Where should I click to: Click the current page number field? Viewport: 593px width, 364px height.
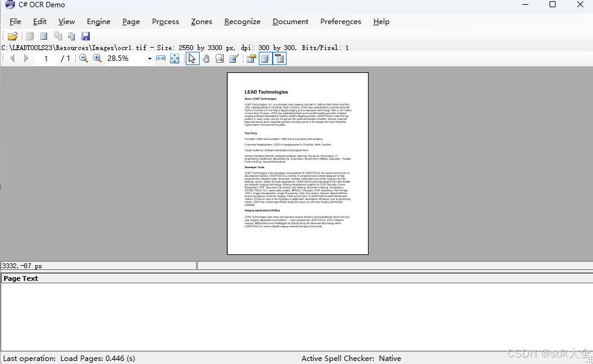pyautogui.click(x=46, y=58)
